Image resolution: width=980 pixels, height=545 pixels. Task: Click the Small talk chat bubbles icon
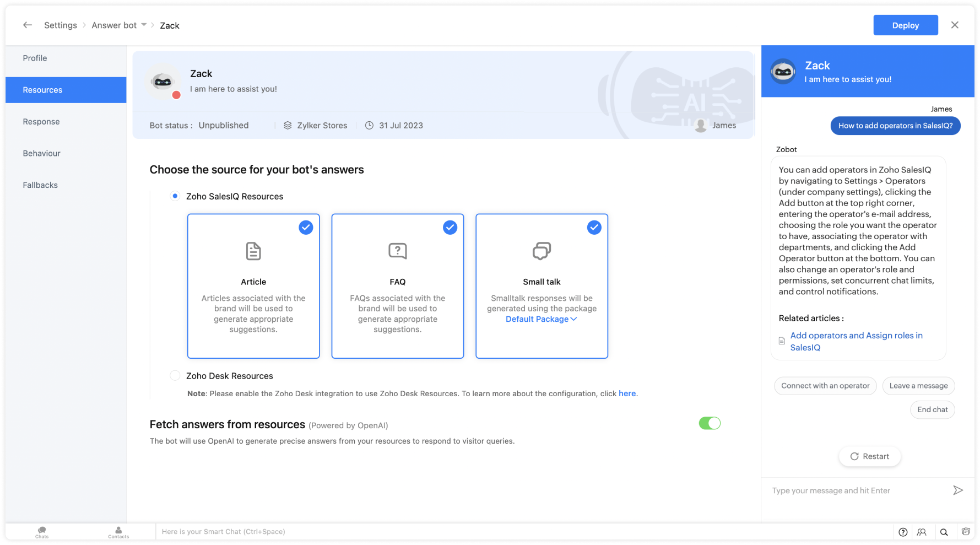pos(542,251)
